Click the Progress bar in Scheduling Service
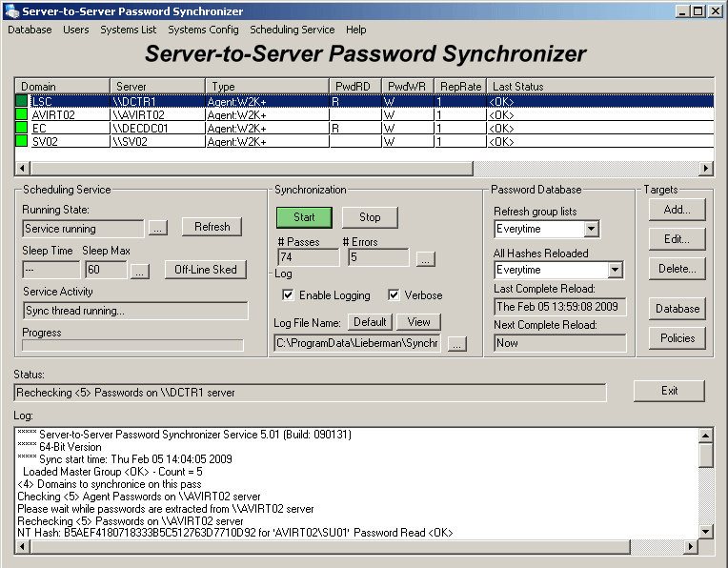The image size is (728, 568). pyautogui.click(x=132, y=345)
